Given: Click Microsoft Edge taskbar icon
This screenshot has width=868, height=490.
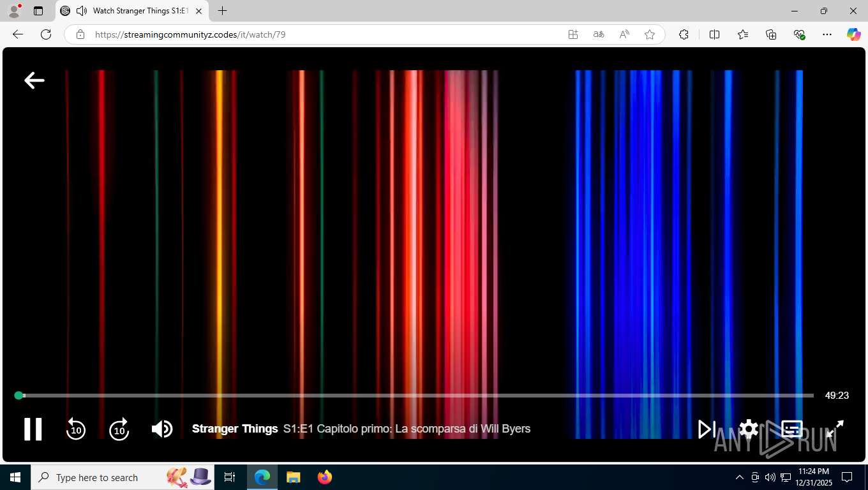Looking at the screenshot, I should (x=262, y=477).
